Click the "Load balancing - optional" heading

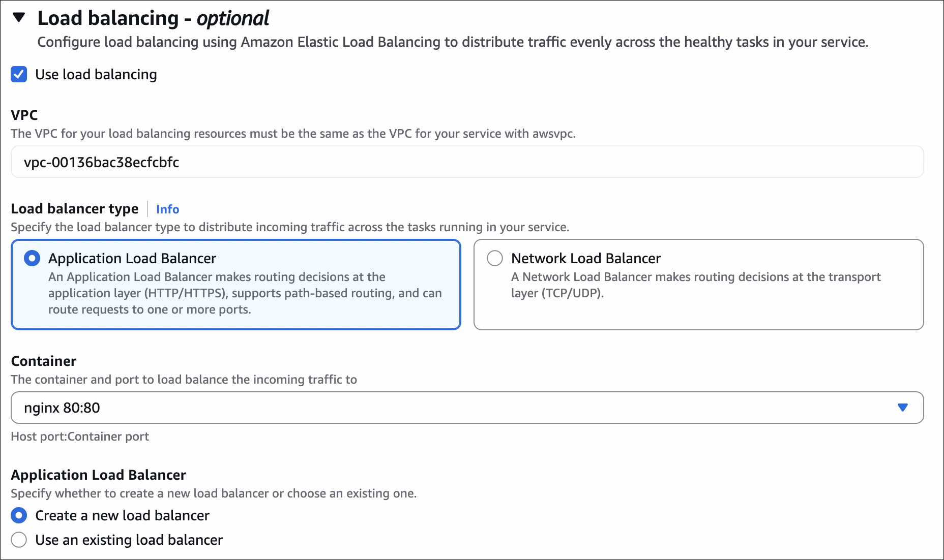pos(153,18)
